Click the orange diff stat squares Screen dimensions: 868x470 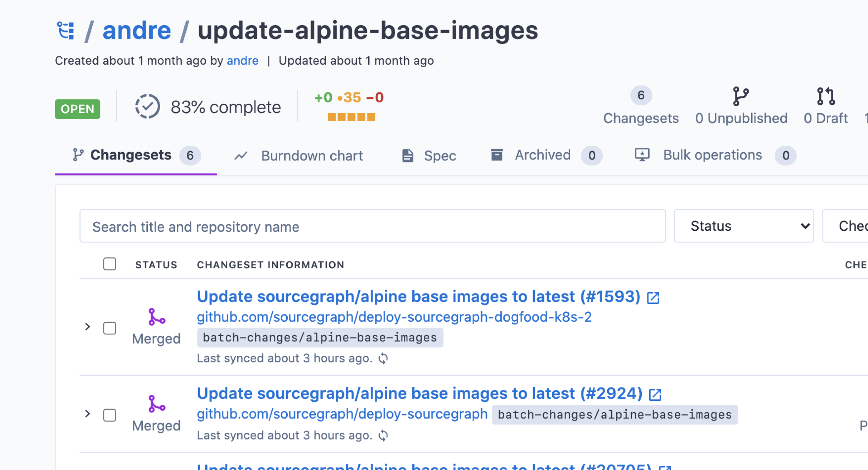pyautogui.click(x=351, y=117)
